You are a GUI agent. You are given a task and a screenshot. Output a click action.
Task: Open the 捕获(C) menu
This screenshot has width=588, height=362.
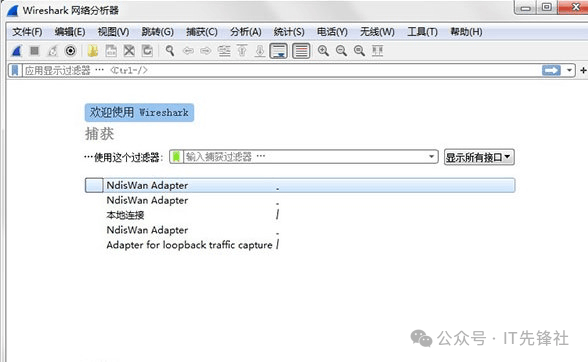pos(202,32)
